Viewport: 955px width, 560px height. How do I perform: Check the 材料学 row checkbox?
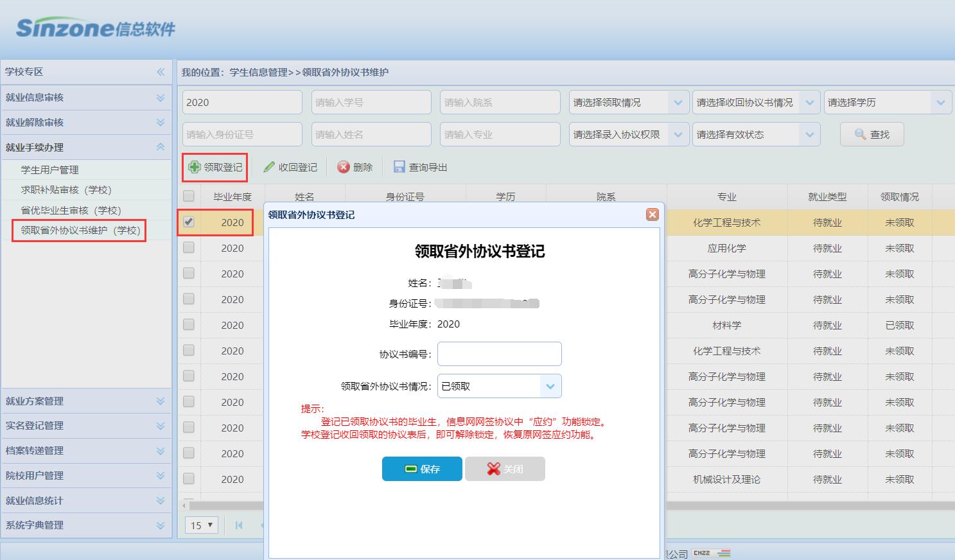click(189, 324)
